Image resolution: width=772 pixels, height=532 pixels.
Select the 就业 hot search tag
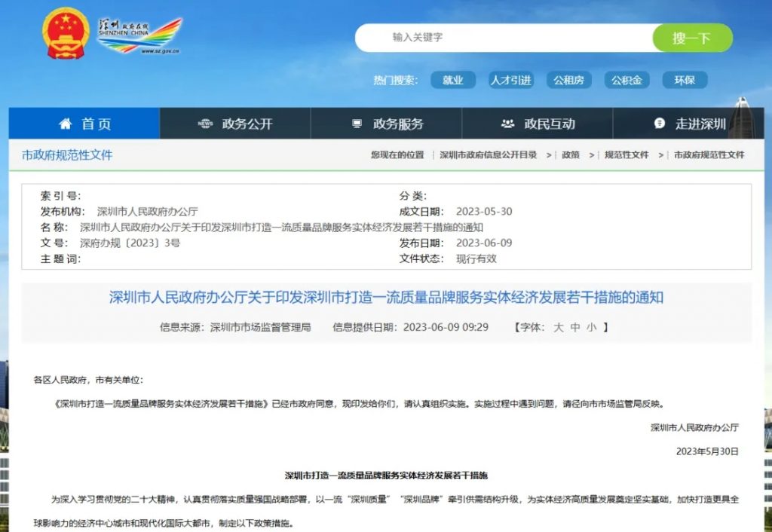pos(453,80)
